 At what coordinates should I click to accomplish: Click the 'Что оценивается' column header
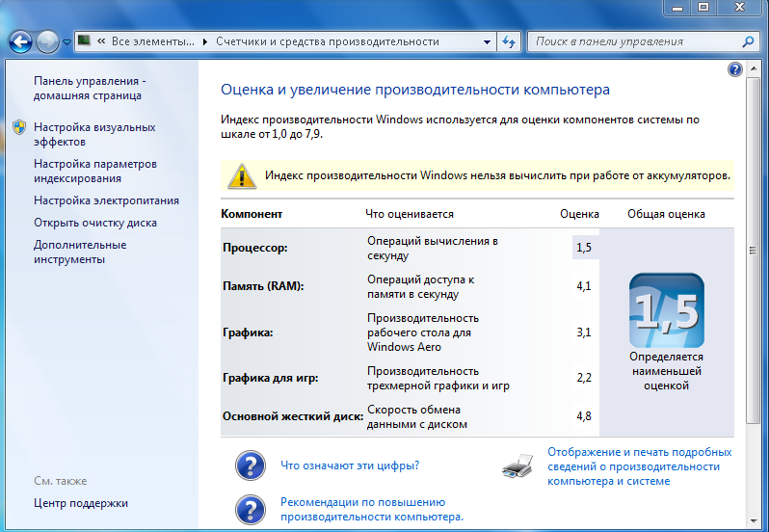[410, 214]
